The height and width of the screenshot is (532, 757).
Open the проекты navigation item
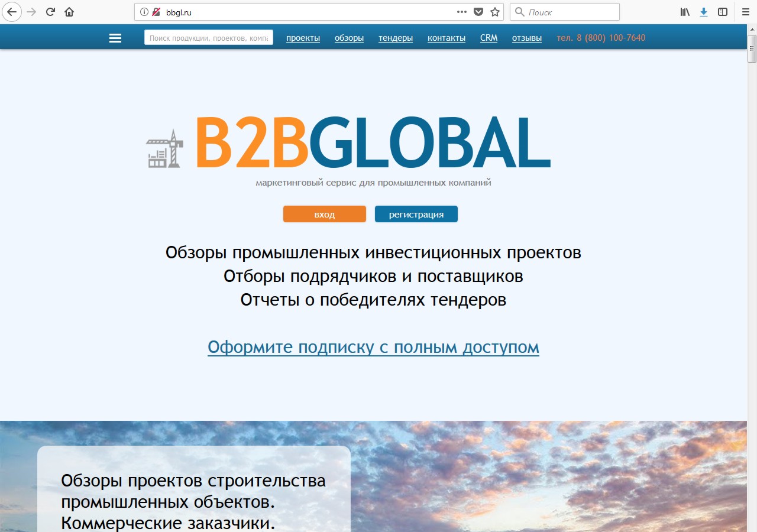click(303, 38)
